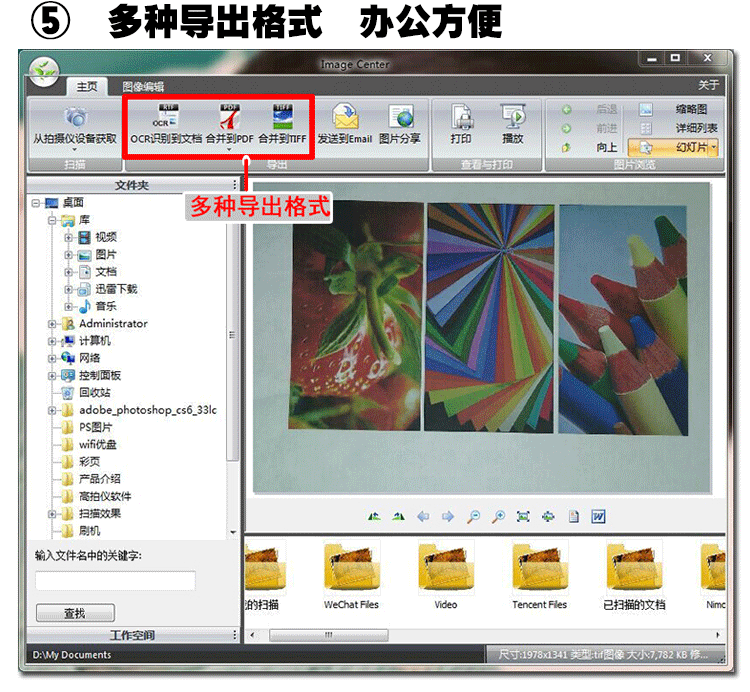Viewport: 750px width, 692px height.
Task: Flip the image horizontally in viewer toolbar
Action: coord(374,516)
